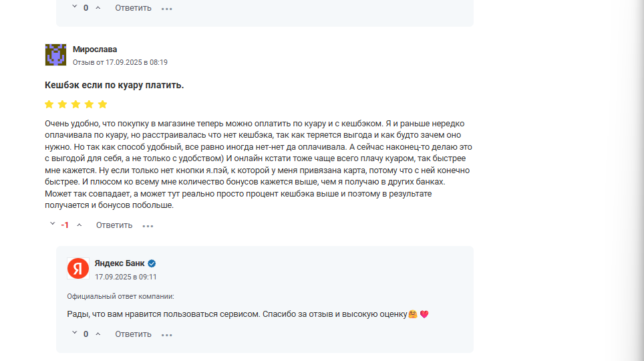This screenshot has width=644, height=361.
Task: Click Ответить under Мирослава's review
Action: (x=114, y=225)
